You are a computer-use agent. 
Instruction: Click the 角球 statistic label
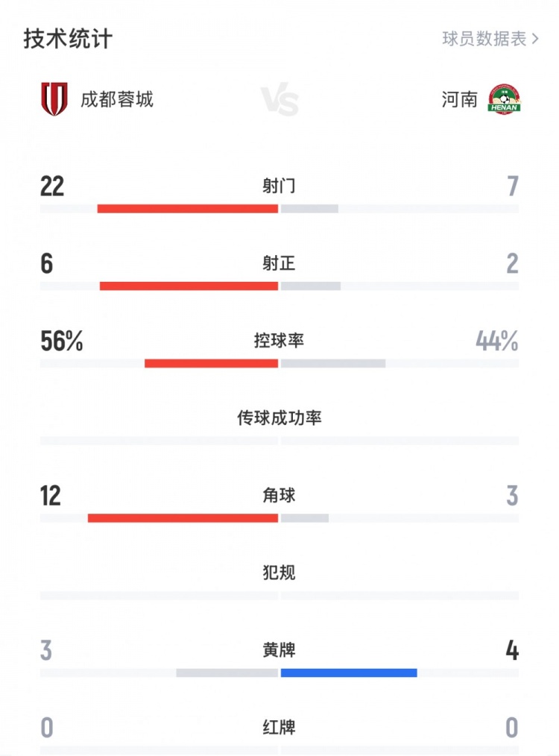(279, 495)
